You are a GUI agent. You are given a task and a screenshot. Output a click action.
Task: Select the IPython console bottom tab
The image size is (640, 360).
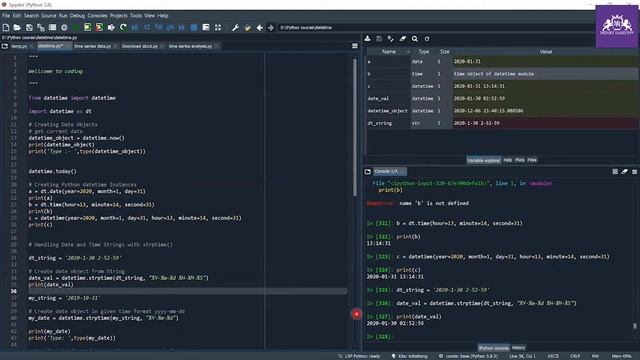[x=493, y=348]
